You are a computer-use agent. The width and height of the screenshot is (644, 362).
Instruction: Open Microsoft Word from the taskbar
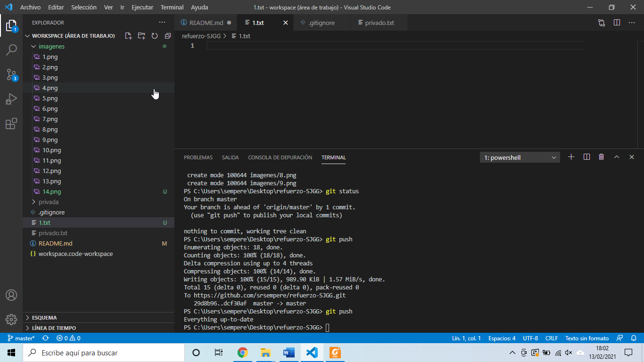pyautogui.click(x=289, y=353)
